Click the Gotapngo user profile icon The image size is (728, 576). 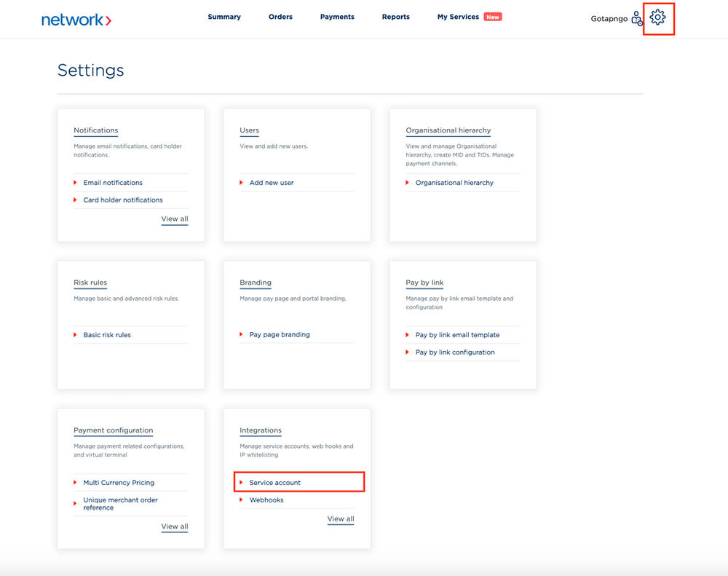pos(637,19)
